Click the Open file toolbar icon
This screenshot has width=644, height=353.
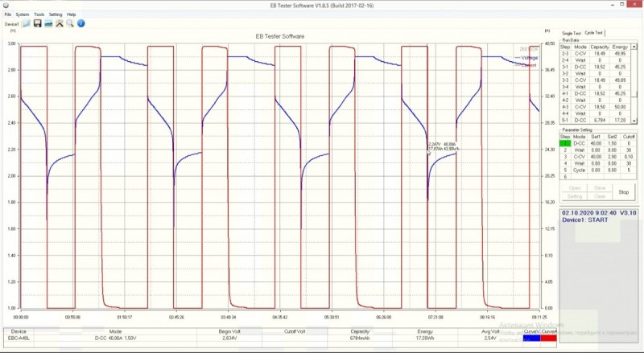27,24
